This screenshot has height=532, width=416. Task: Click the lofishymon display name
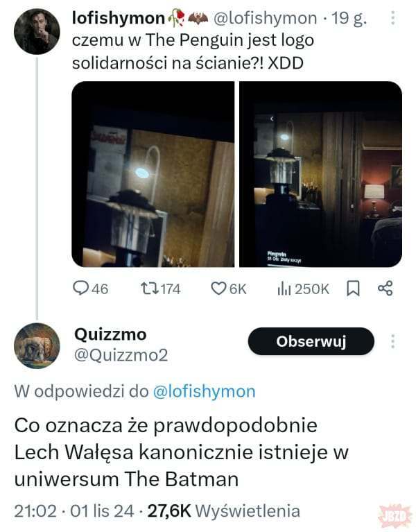coord(119,18)
